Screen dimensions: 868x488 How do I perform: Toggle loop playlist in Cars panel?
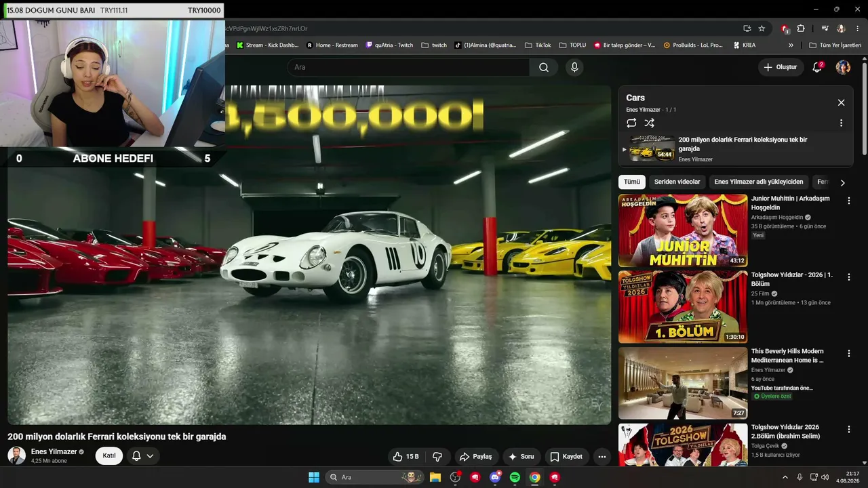(x=631, y=123)
